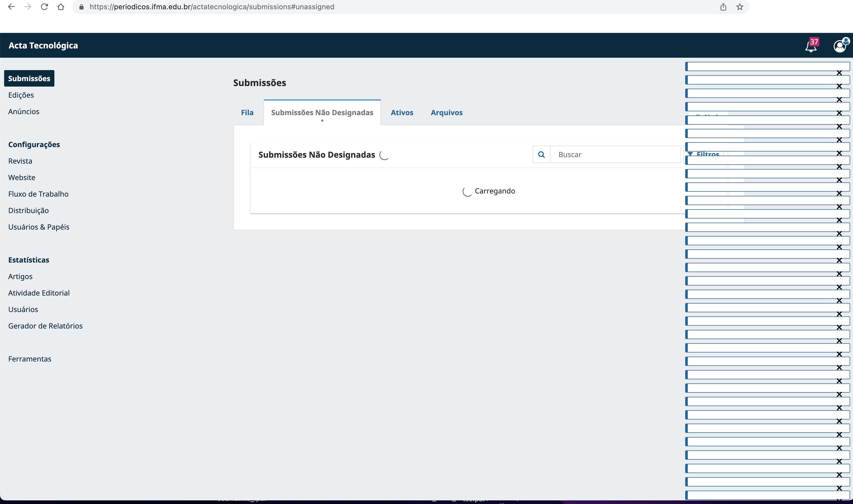
Task: Open Atividade Editorial statistics
Action: click(x=39, y=293)
